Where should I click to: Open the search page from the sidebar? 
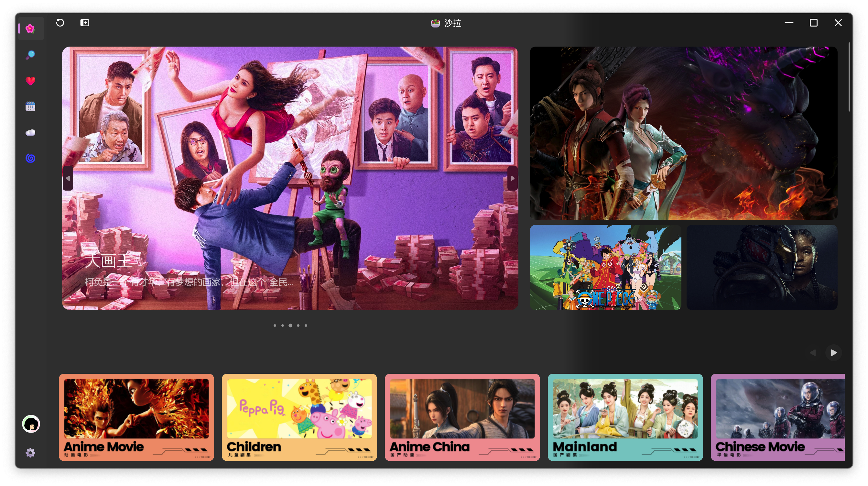tap(31, 54)
